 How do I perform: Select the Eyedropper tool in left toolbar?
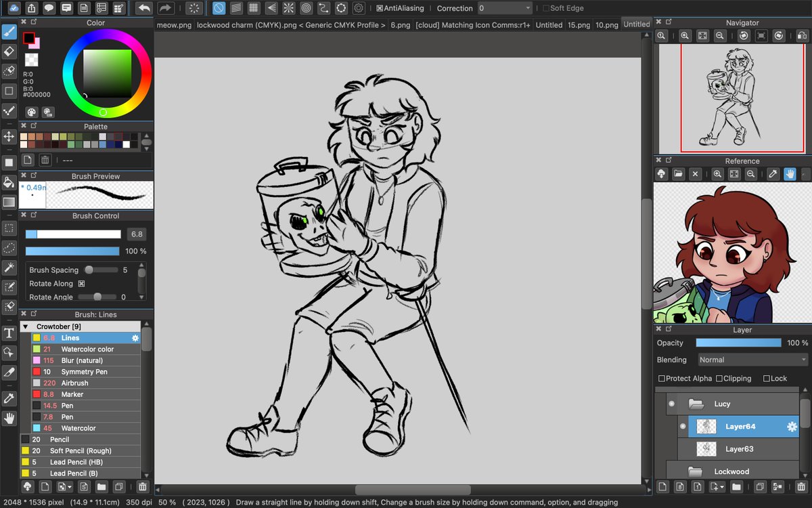pyautogui.click(x=9, y=398)
